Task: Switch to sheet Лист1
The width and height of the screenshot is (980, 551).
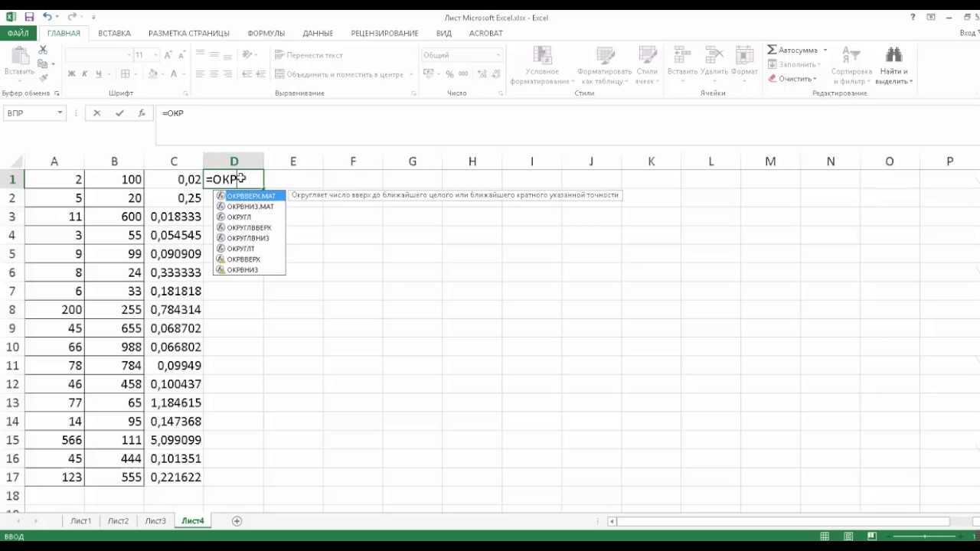Action: click(x=80, y=521)
